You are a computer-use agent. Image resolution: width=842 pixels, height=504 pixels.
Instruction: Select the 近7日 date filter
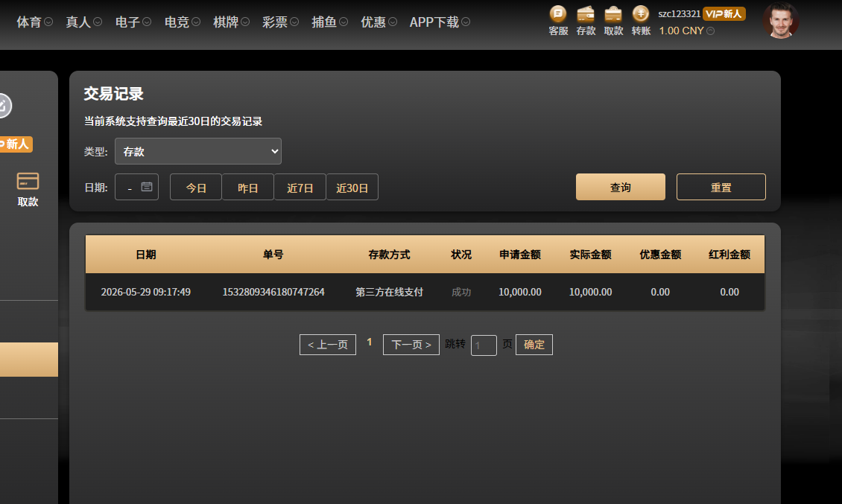(x=300, y=188)
